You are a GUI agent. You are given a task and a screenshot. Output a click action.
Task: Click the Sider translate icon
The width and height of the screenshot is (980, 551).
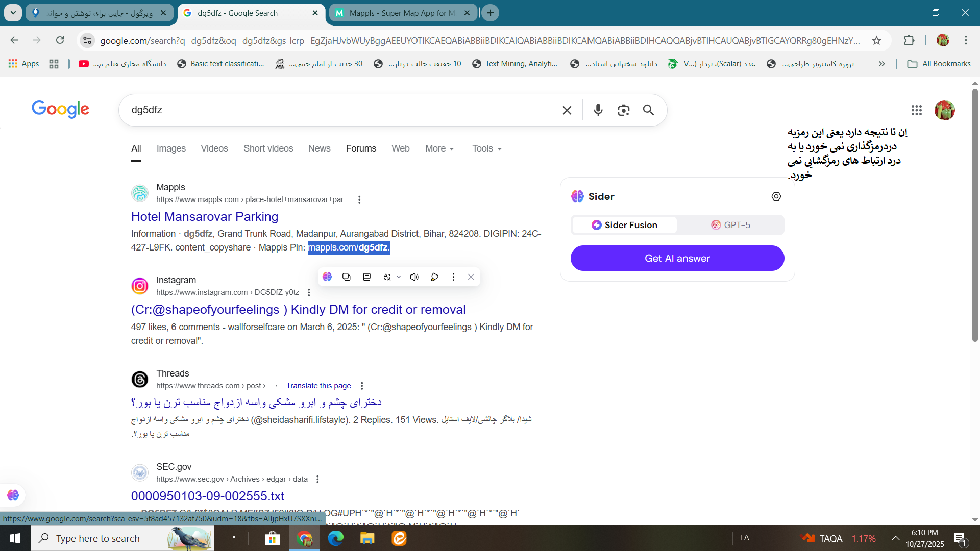tap(387, 277)
